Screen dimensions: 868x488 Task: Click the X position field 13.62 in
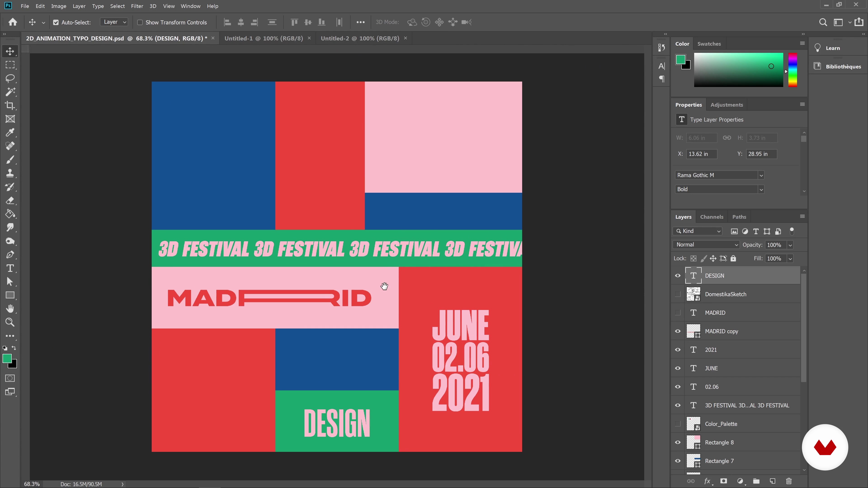702,154
